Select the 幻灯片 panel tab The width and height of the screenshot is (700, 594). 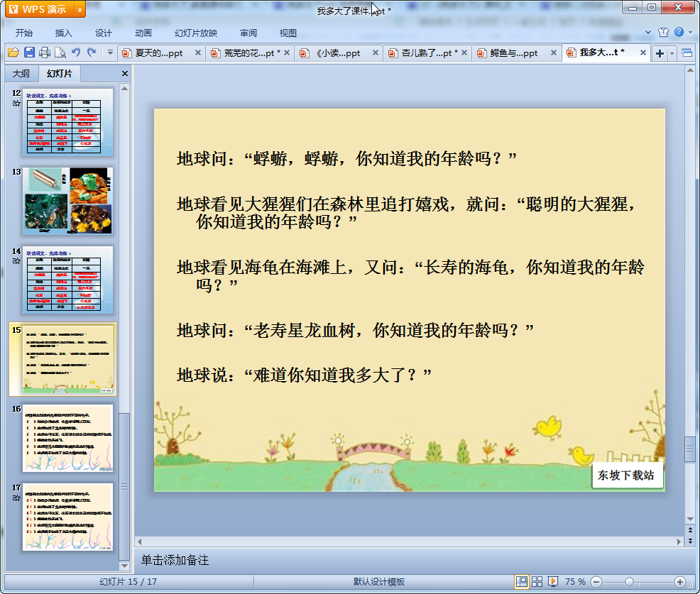click(59, 74)
